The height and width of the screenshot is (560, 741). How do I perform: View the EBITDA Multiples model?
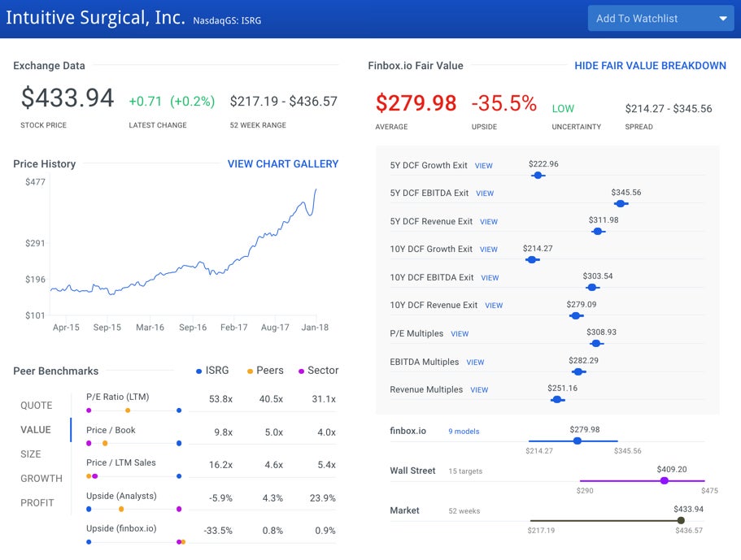click(475, 362)
